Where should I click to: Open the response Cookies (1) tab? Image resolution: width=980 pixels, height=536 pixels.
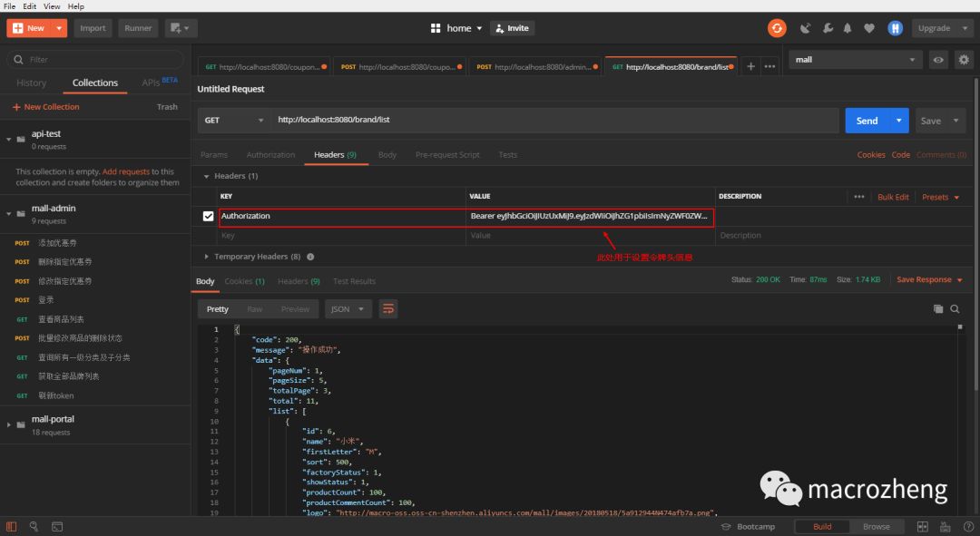coord(244,282)
